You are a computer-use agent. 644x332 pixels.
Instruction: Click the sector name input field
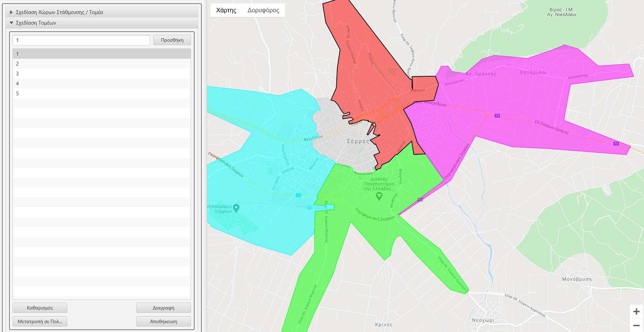point(81,40)
